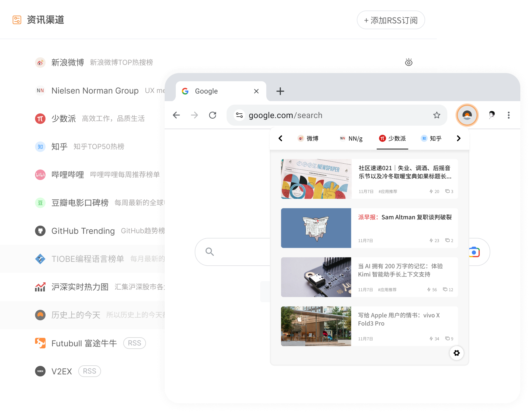Select the 微博 tab in popup
The image size is (532, 415).
coord(308,138)
